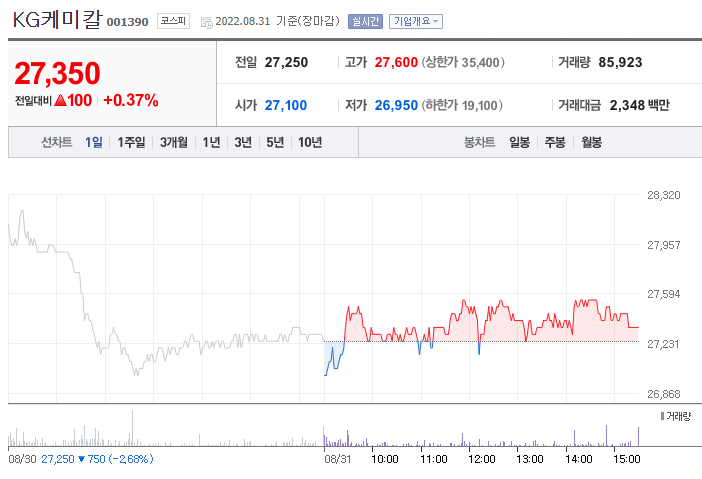702x479 pixels.
Task: Click the 봉차트 label
Action: pyautogui.click(x=479, y=142)
